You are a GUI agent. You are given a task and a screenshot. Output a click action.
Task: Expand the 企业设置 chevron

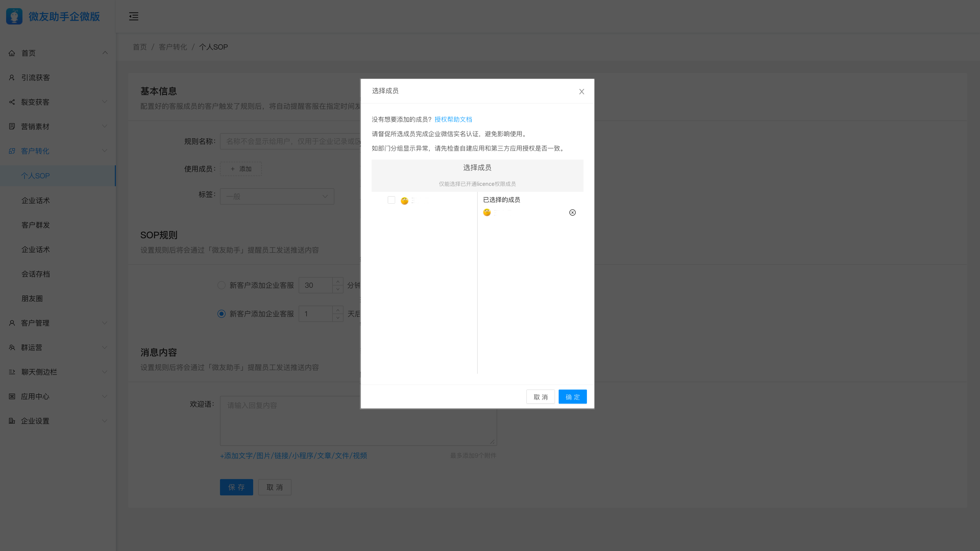point(105,421)
